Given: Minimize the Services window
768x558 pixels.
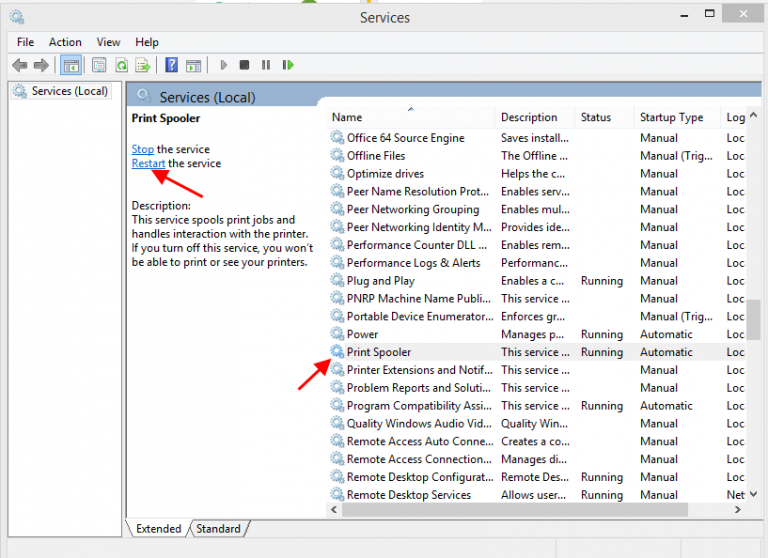Looking at the screenshot, I should click(x=684, y=15).
